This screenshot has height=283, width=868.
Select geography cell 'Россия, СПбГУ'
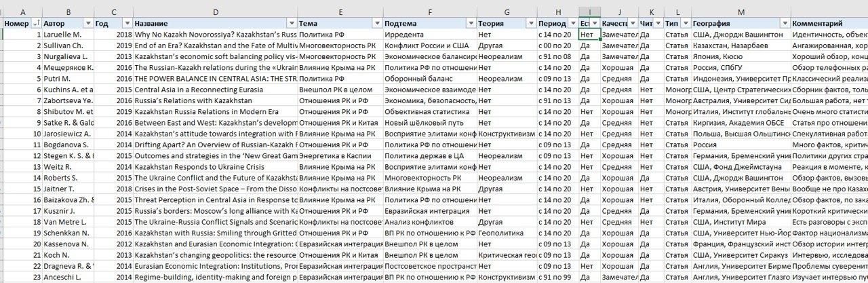tap(741, 67)
